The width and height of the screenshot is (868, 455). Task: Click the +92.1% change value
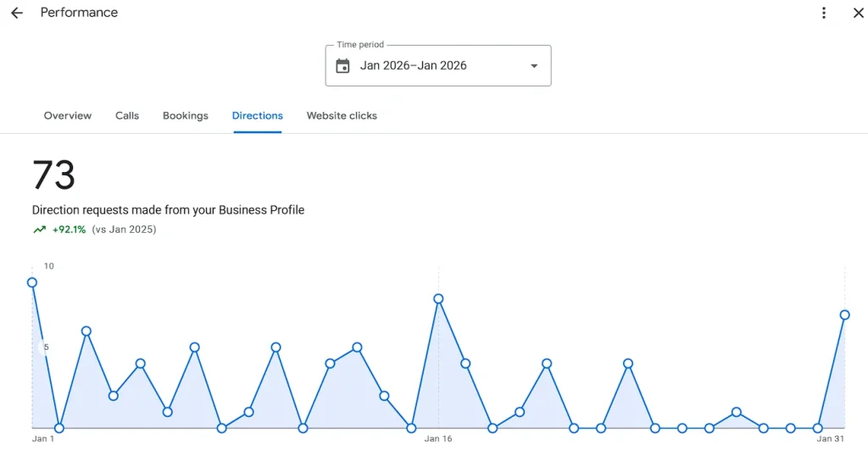click(70, 230)
